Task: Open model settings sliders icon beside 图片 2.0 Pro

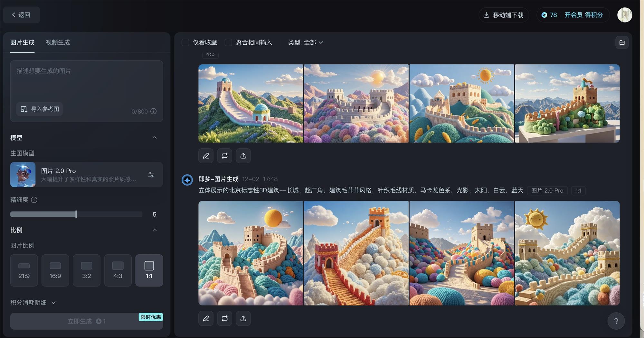Action: (x=151, y=175)
